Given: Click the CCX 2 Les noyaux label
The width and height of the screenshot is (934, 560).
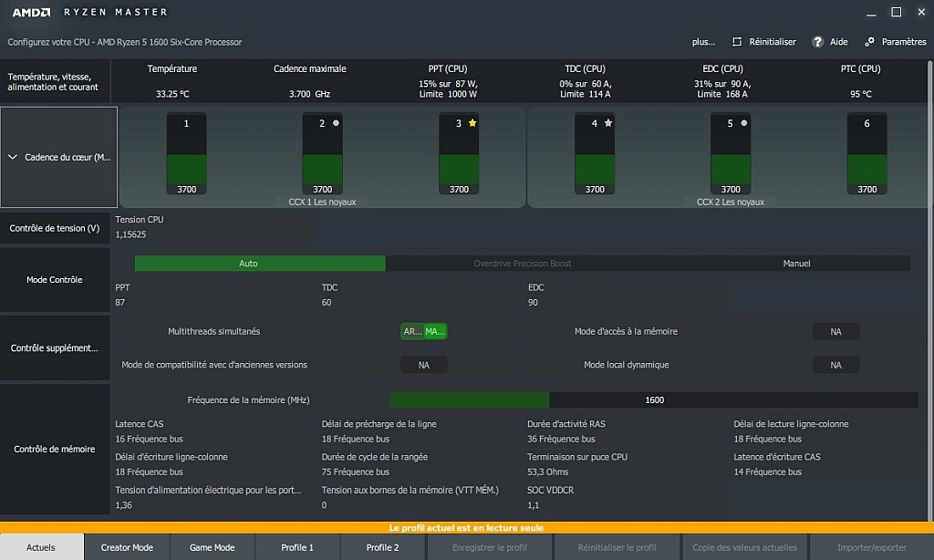Looking at the screenshot, I should [731, 202].
